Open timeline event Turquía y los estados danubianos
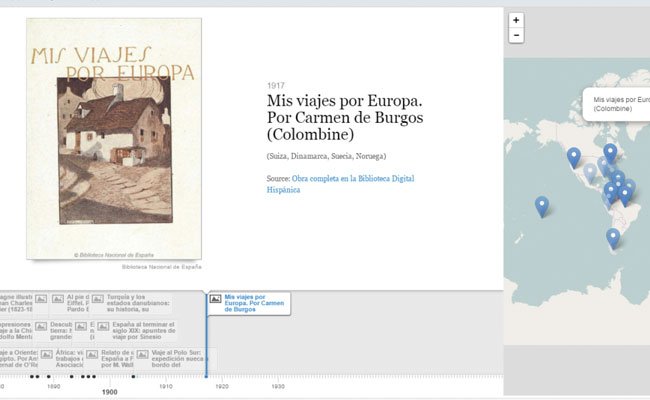Screen dimensions: 650x400 [x=138, y=303]
